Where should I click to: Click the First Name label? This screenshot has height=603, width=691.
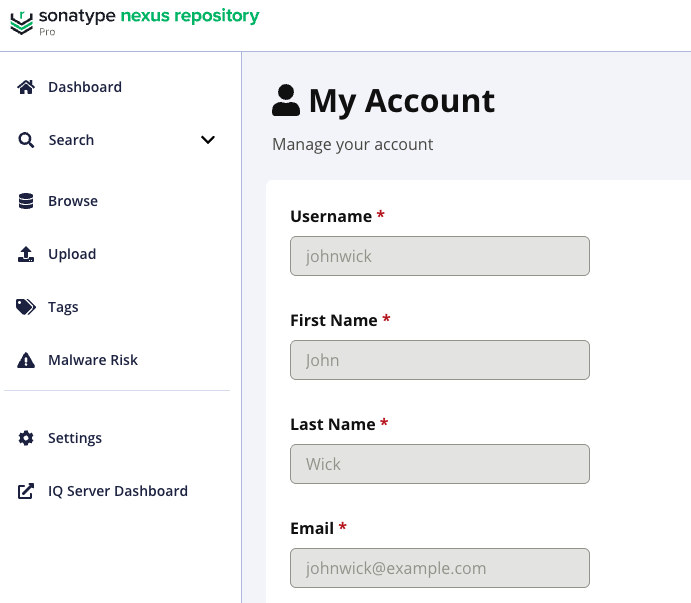click(334, 320)
